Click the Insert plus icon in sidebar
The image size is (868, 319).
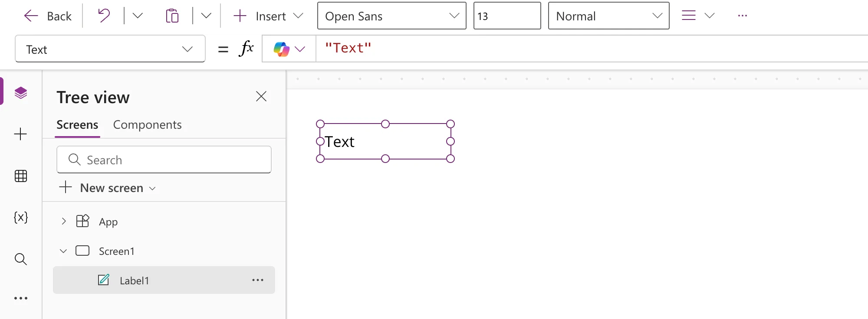[20, 134]
